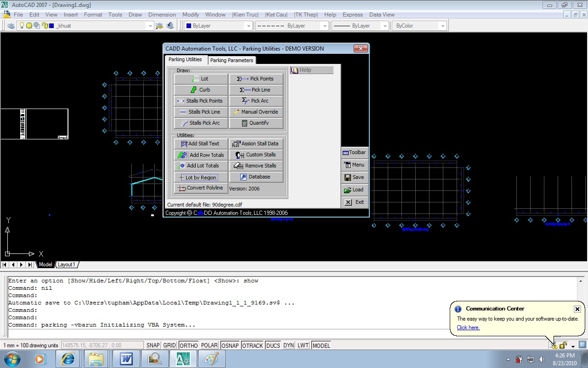588x368 pixels.
Task: Click Exit in Parking Utilities dialog
Action: (x=355, y=202)
